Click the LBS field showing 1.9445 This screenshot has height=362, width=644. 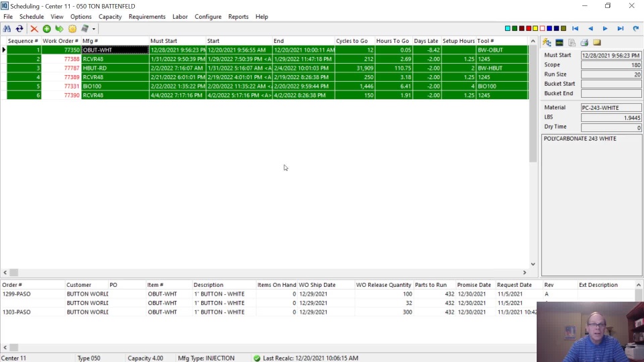[x=610, y=117]
